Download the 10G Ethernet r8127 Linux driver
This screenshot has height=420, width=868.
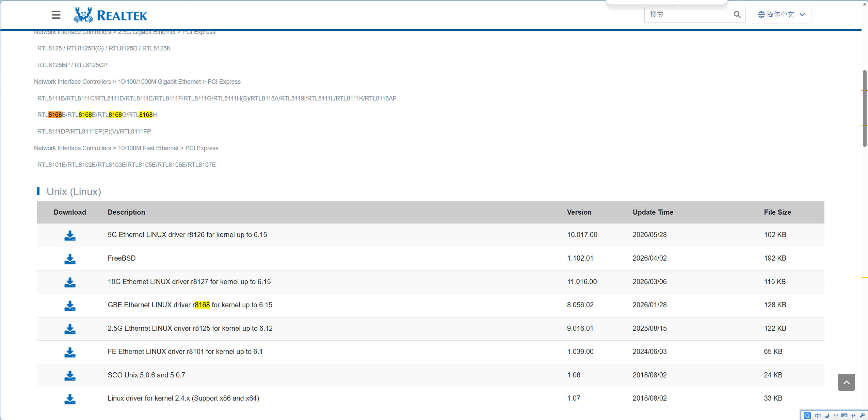coord(70,282)
